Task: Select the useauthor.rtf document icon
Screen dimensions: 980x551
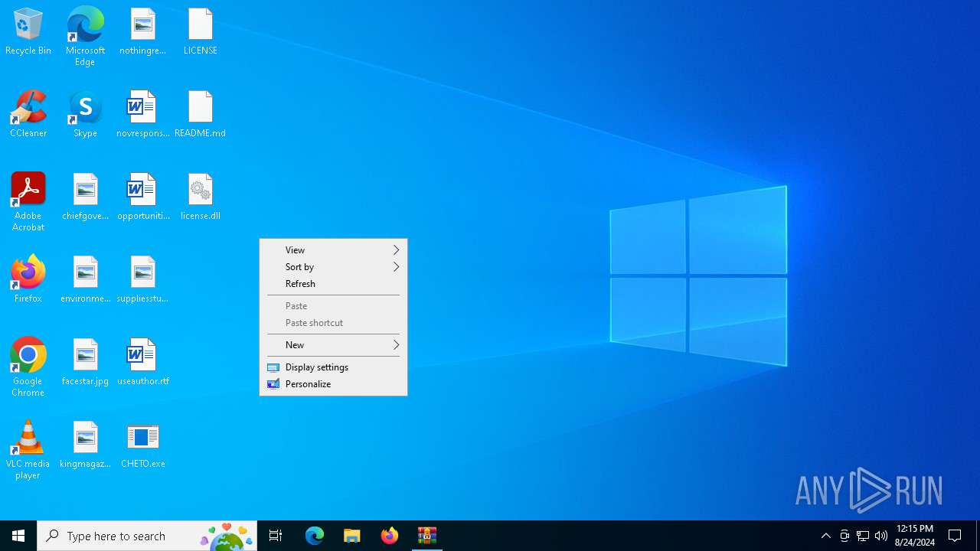Action: pos(142,363)
